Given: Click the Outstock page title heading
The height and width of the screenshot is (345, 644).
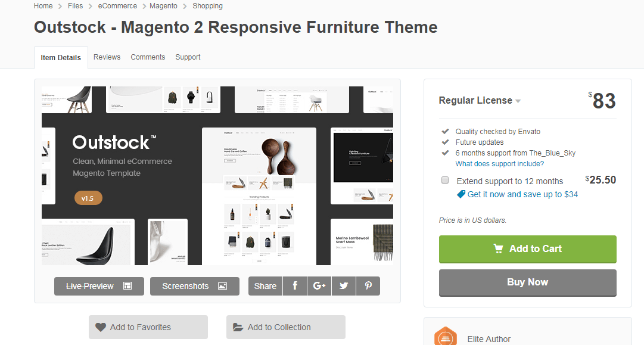Looking at the screenshot, I should click(x=236, y=27).
